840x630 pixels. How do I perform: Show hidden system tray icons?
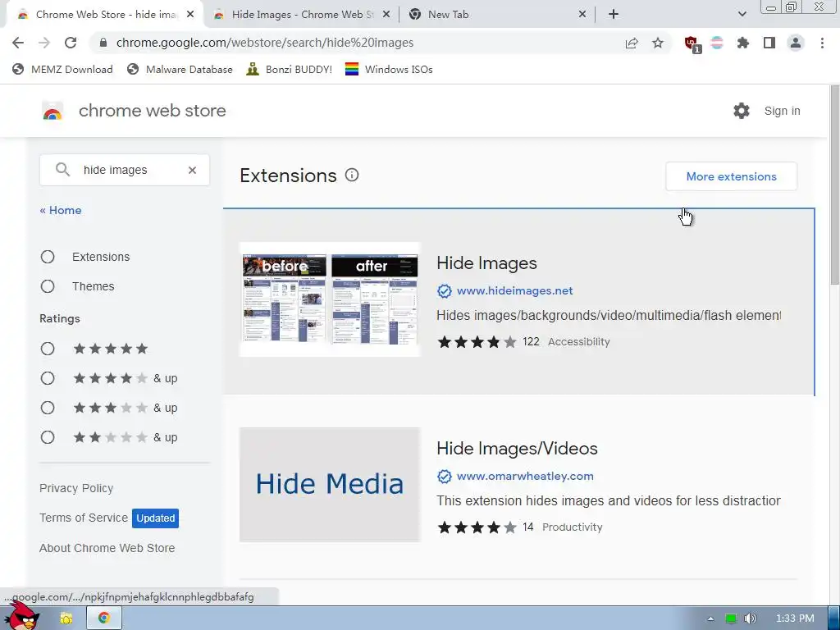coord(711,619)
